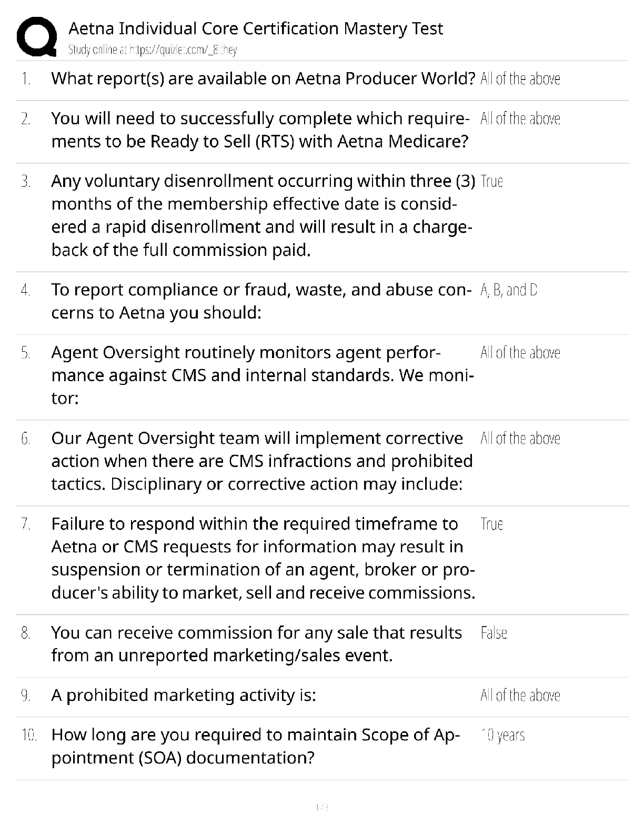Select the fraud, waste, and abuse reporting question

tap(261, 301)
